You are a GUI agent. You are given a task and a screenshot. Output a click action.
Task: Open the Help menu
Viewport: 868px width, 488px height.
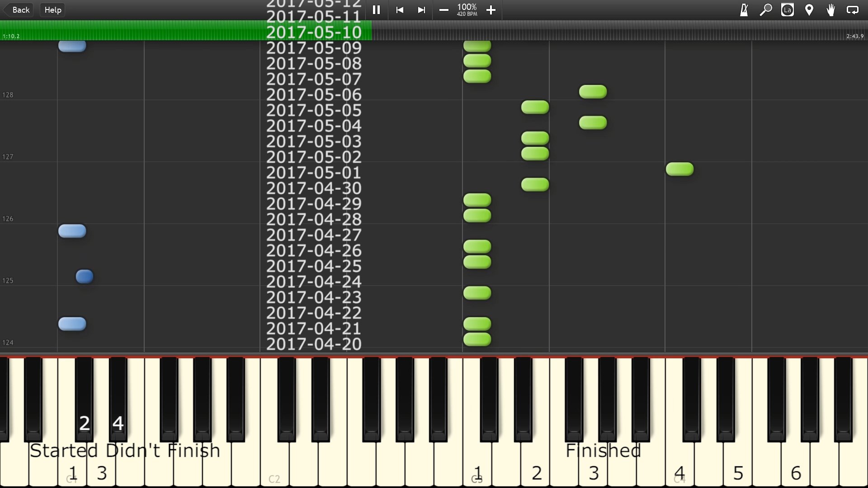coord(53,10)
